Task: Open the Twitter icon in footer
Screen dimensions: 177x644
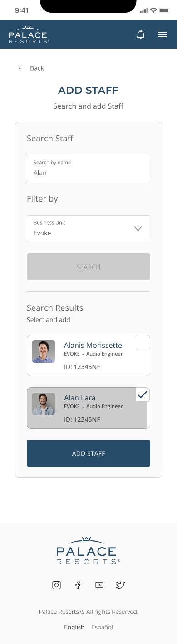Action: (x=120, y=585)
